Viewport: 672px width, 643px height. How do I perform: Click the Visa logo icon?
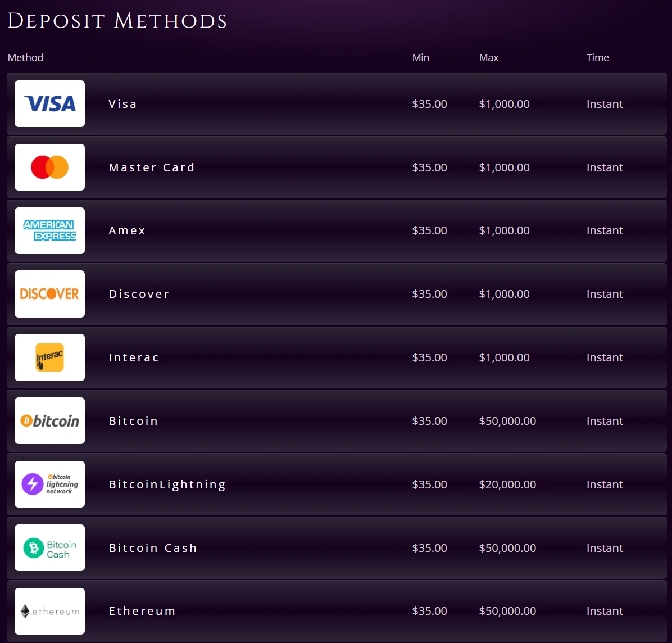49,104
